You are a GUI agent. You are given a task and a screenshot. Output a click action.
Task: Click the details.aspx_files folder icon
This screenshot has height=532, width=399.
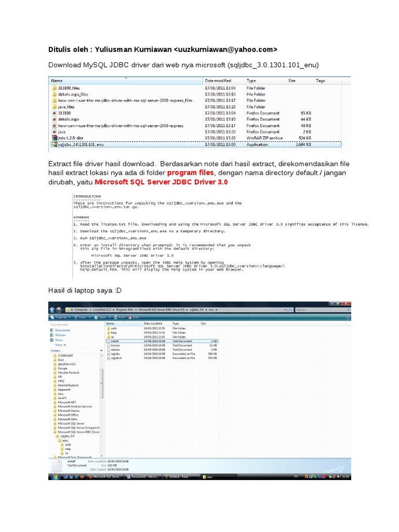[54, 95]
